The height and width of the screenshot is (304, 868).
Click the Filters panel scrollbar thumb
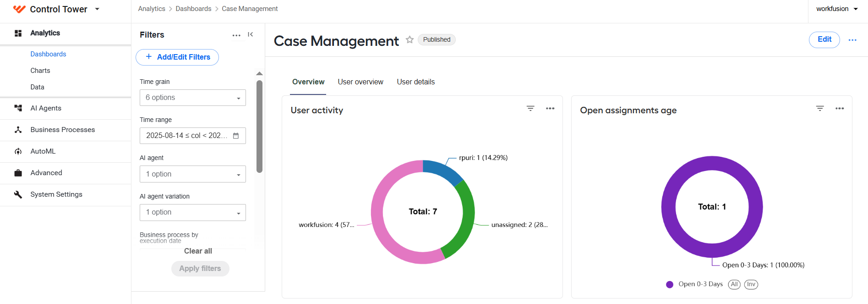click(x=259, y=127)
